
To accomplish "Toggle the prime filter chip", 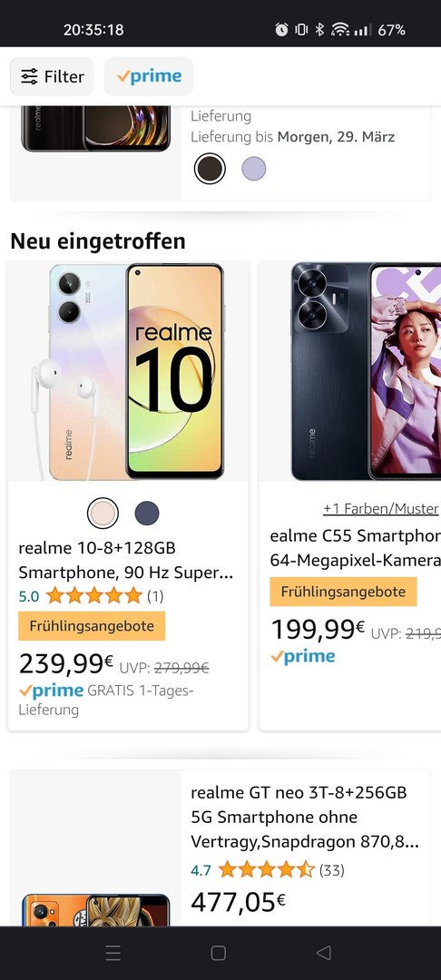I will coord(149,76).
